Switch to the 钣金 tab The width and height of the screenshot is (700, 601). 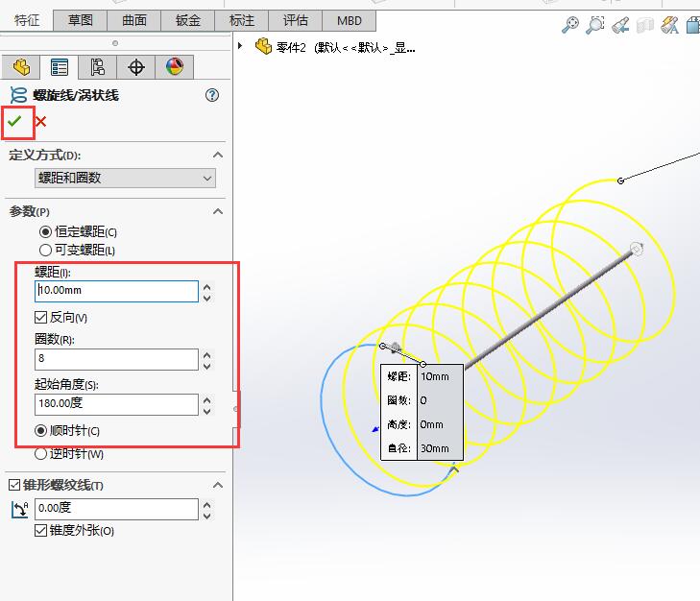tap(188, 20)
